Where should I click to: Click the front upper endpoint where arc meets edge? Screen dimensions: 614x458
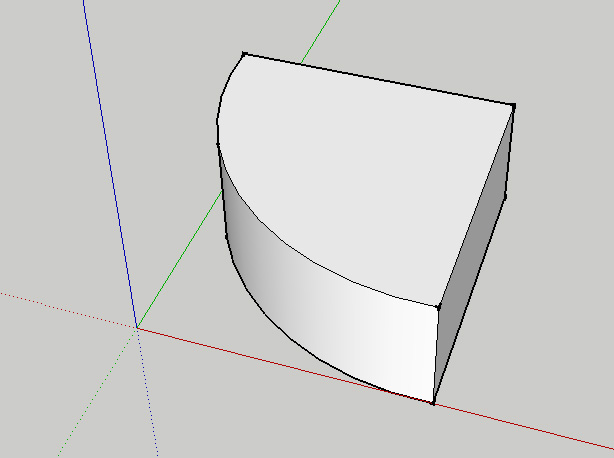[x=439, y=307]
